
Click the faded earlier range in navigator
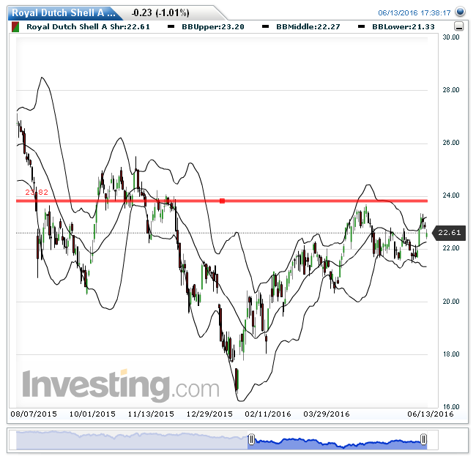132,441
